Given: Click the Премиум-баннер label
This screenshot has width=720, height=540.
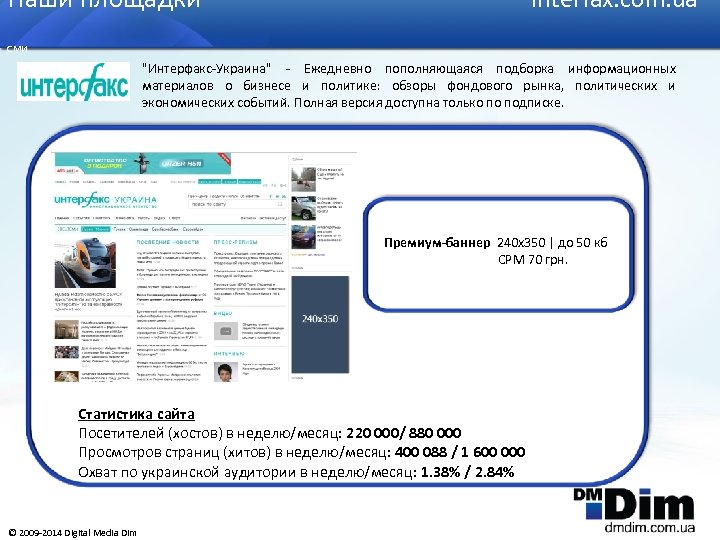Looking at the screenshot, I should click(437, 242).
